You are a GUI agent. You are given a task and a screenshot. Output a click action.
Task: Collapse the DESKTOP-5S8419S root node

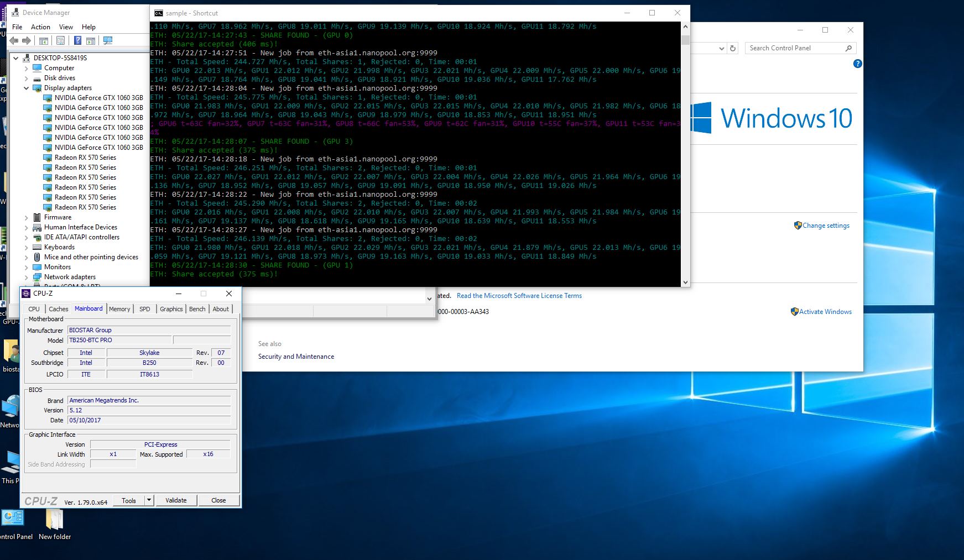click(15, 58)
